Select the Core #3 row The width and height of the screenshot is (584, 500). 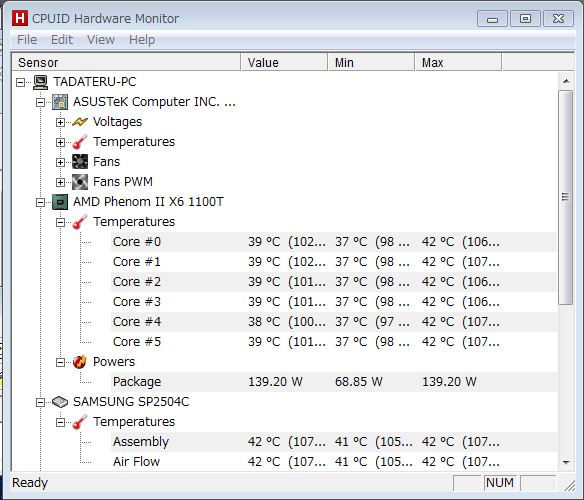(x=334, y=302)
